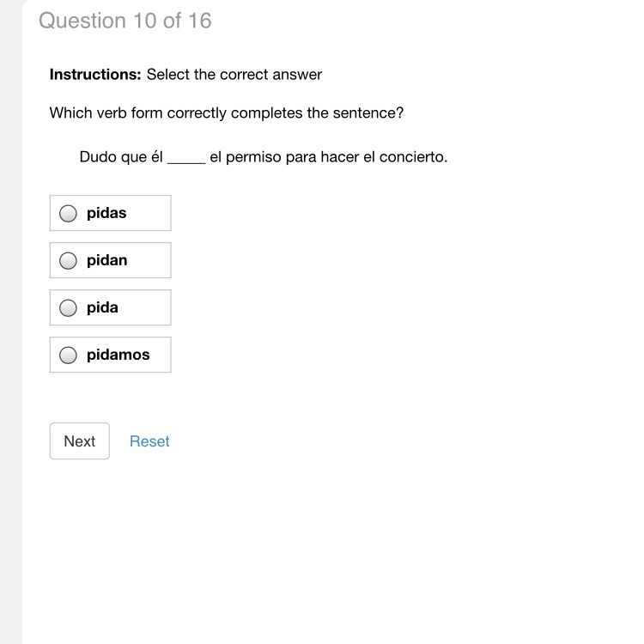
Task: Click the "pidas" answer label text
Action: coord(106,214)
